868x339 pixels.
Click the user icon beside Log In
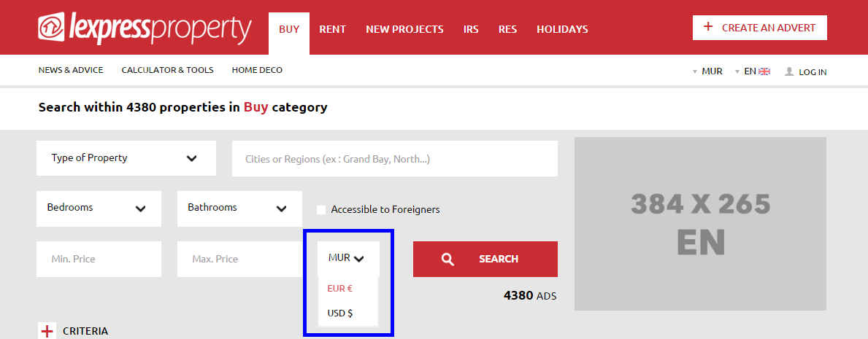tap(789, 71)
